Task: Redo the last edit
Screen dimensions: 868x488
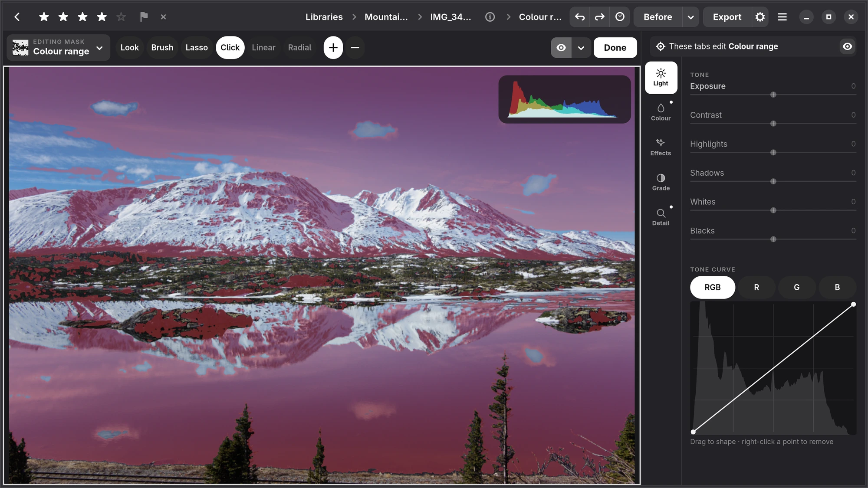Action: (600, 17)
